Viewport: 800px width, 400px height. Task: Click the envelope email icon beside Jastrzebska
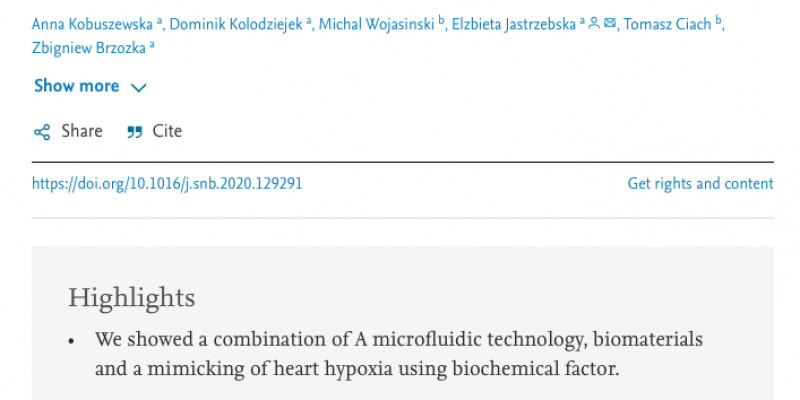click(x=609, y=23)
